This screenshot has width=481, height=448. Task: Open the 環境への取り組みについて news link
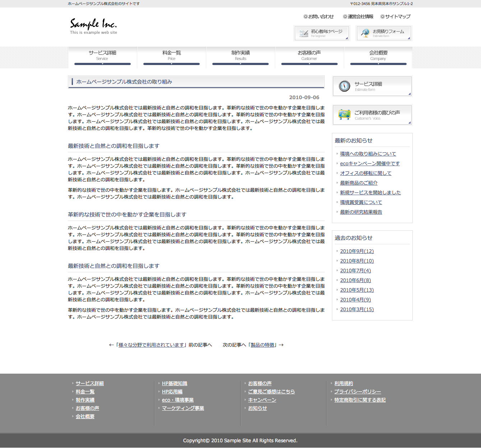(368, 154)
